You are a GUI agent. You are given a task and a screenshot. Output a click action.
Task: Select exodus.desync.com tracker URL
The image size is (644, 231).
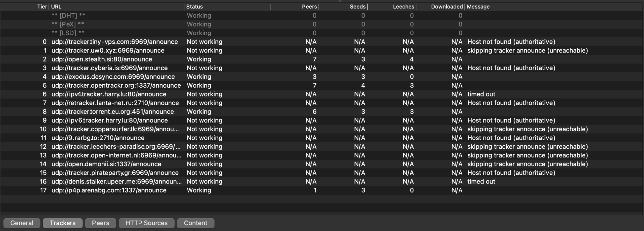(113, 77)
